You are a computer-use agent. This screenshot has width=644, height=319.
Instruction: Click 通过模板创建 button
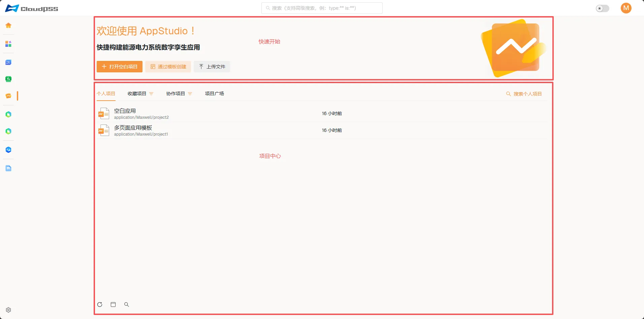[x=168, y=67]
